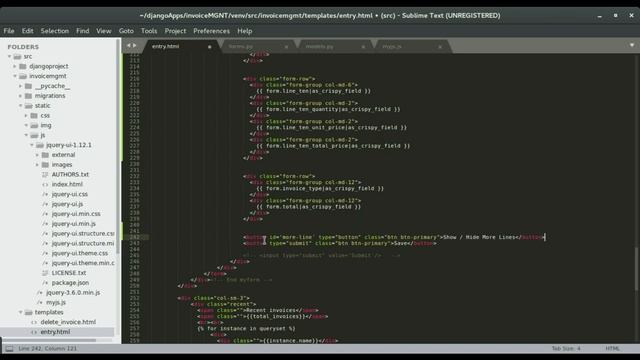Close the myjs.js tab
Image resolution: width=640 pixels, height=360 pixels.
click(440, 47)
